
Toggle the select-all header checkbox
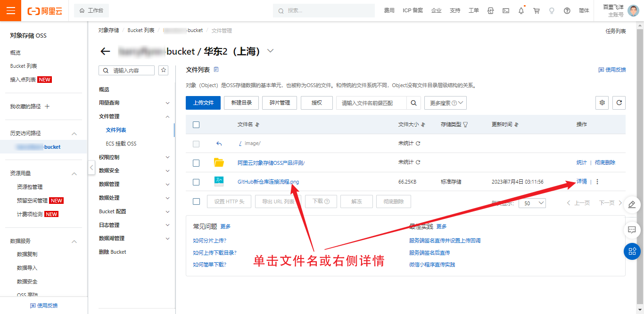point(196,125)
